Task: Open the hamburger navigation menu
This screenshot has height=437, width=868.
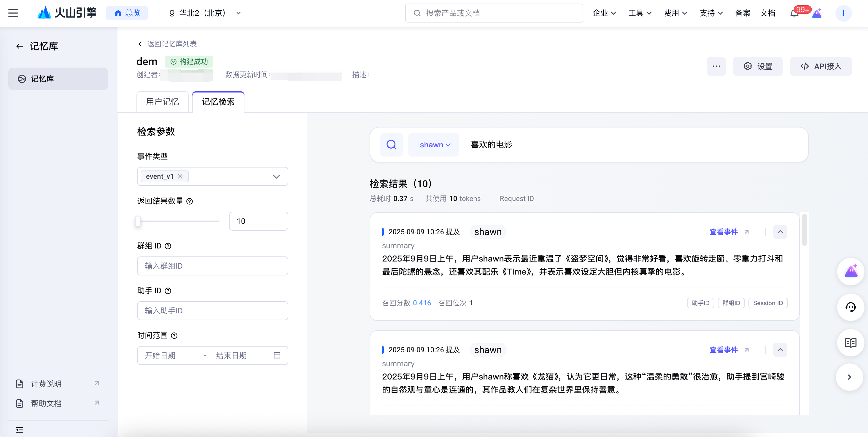Action: coord(13,13)
